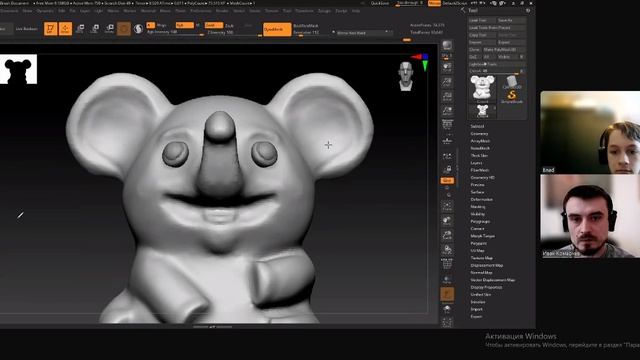Select the Scale transform tool in top shelf
The image size is (640, 360).
[x=95, y=29]
